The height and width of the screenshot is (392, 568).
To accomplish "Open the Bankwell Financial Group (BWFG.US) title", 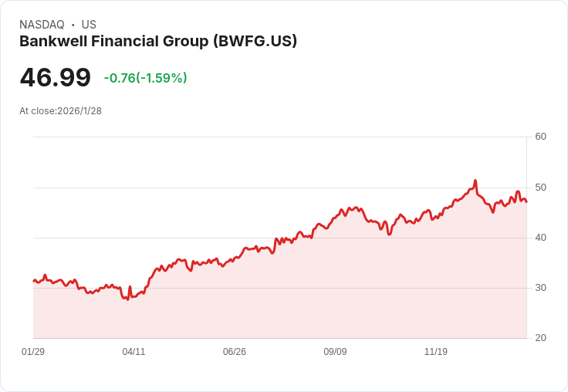I will [158, 42].
